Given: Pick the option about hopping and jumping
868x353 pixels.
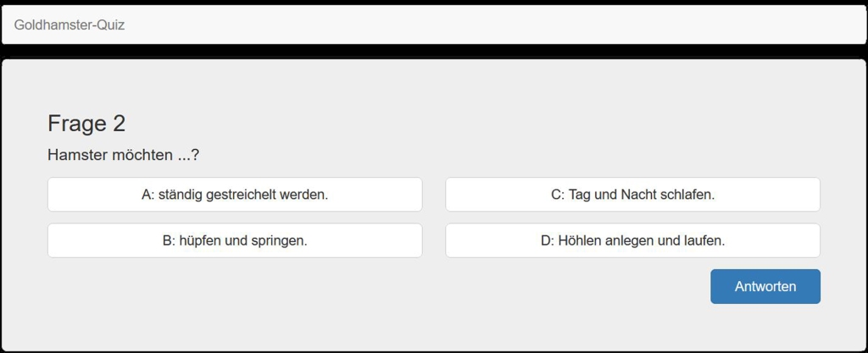Looking at the screenshot, I should [235, 240].
